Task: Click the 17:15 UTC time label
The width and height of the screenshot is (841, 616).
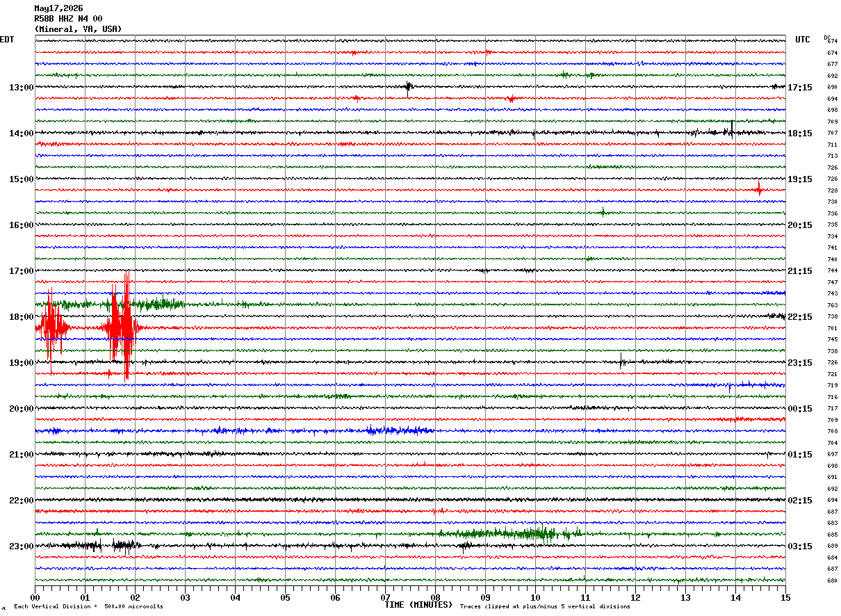Action: point(799,88)
